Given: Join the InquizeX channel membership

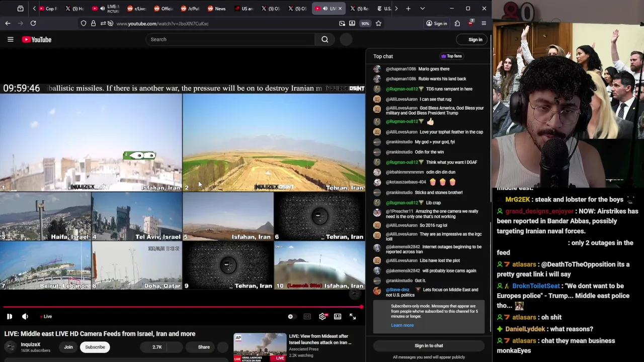Looking at the screenshot, I should coord(68,347).
